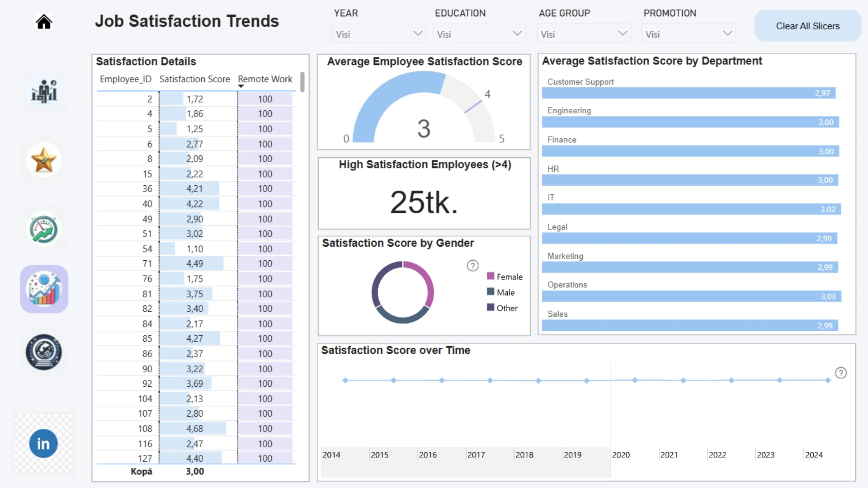This screenshot has height=488, width=868.
Task: Open the AGE GROUP slicer dropdown
Action: point(584,34)
